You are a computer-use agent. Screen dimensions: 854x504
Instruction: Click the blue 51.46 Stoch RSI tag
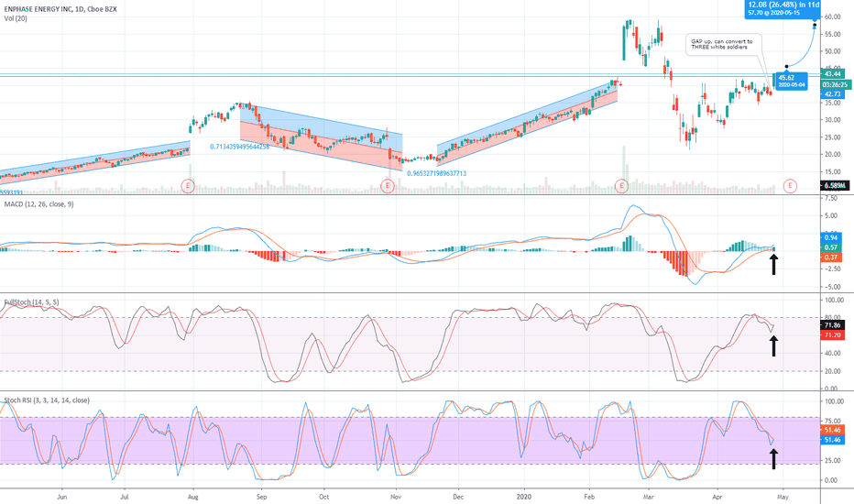point(833,440)
